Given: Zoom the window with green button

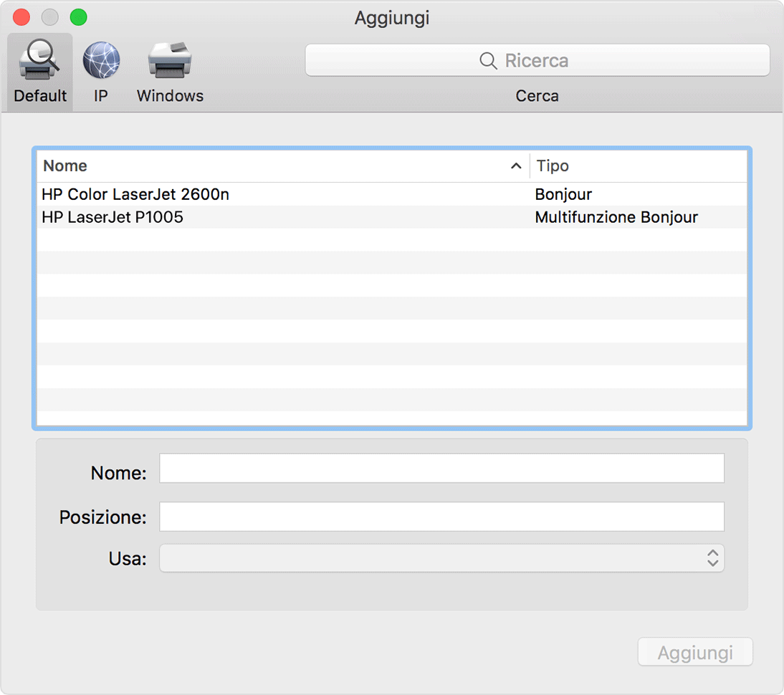Looking at the screenshot, I should [x=79, y=17].
